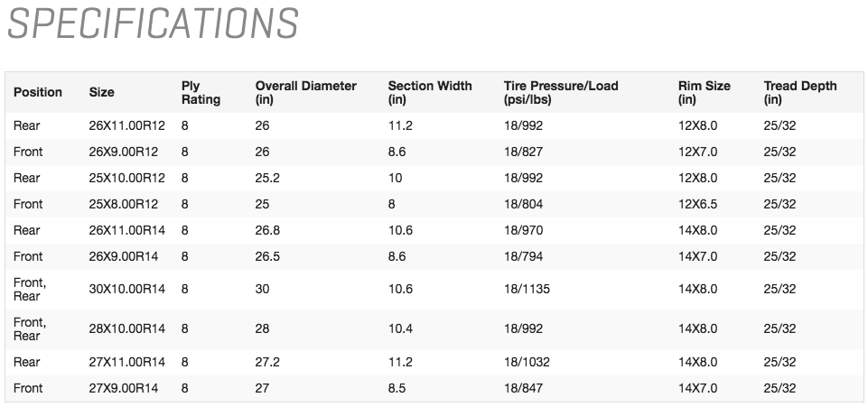Click the Tire Pressure/Load column header

pyautogui.click(x=561, y=92)
